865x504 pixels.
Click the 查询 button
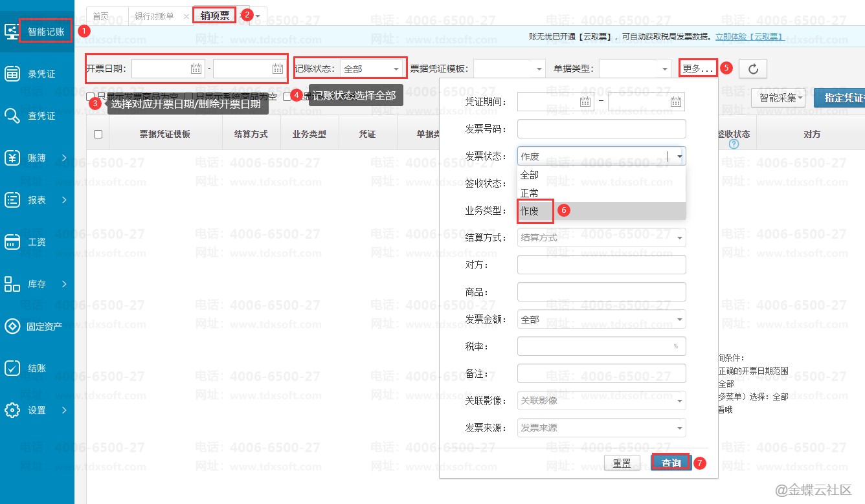coord(670,463)
